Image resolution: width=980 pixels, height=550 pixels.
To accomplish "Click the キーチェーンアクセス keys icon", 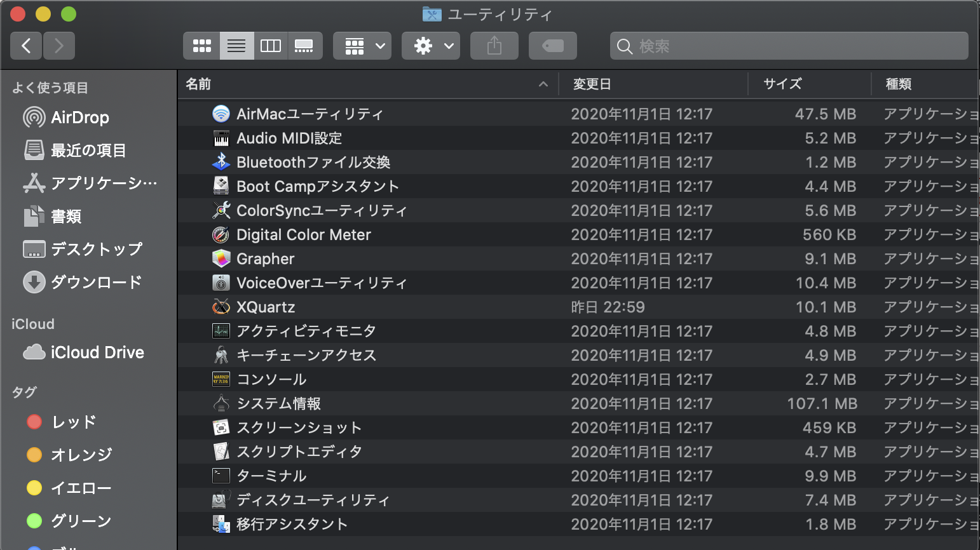I will (221, 355).
